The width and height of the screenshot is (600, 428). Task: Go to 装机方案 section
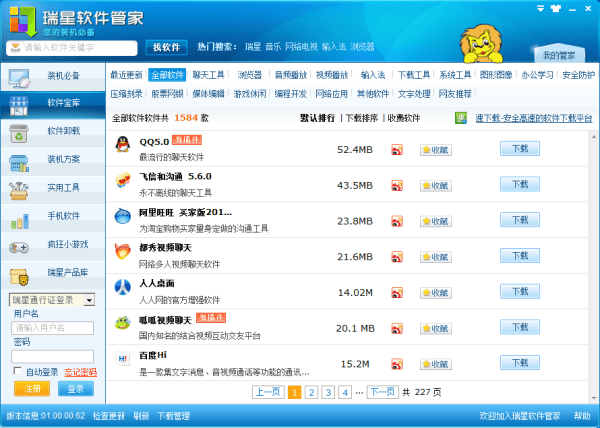(x=53, y=161)
